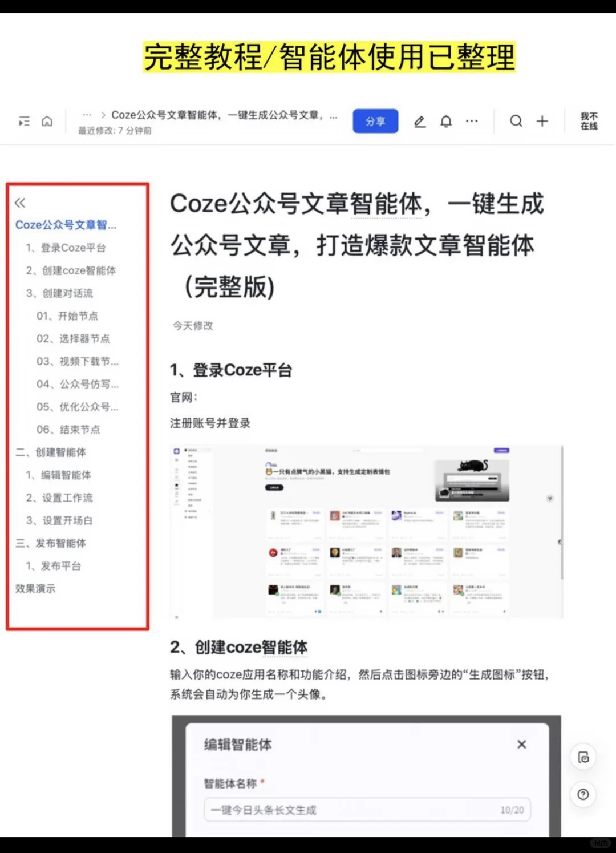Click 今天修改 label under title
This screenshot has height=853, width=616.
click(193, 326)
